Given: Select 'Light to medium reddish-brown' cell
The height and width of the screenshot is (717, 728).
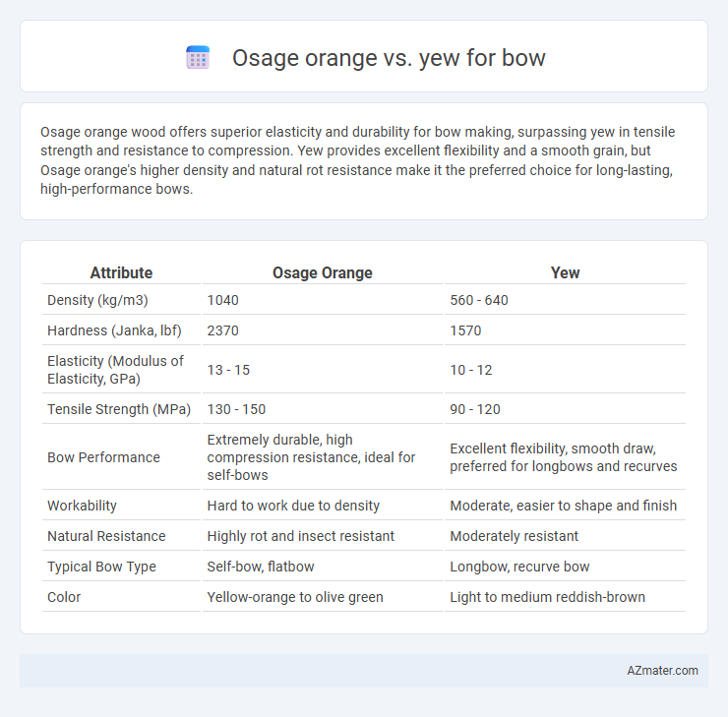Looking at the screenshot, I should pyautogui.click(x=547, y=597).
